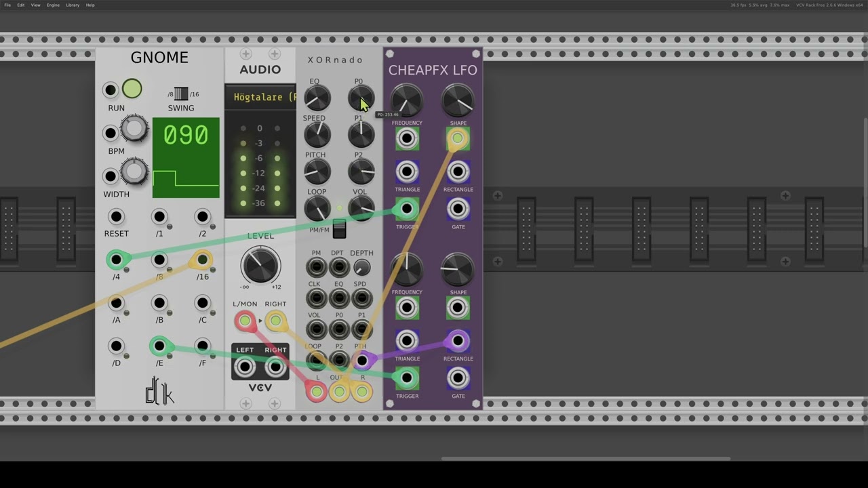
Task: Click the XORnado P0 knob
Action: [x=361, y=99]
